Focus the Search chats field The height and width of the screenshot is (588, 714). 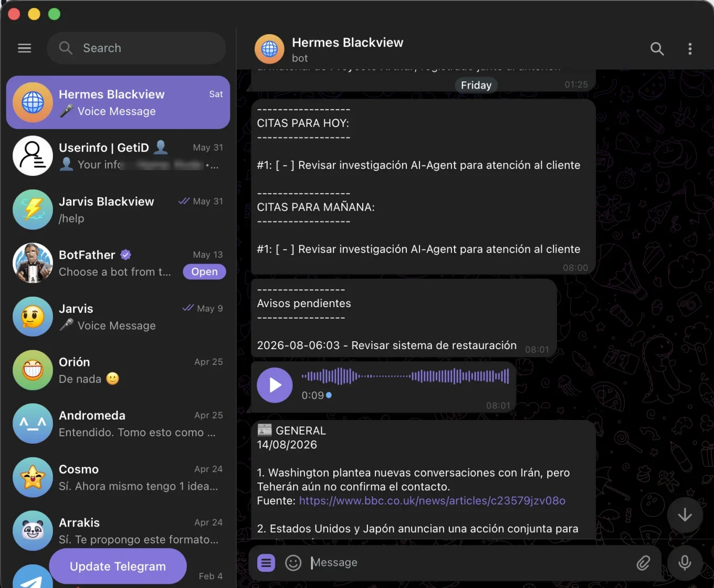pyautogui.click(x=136, y=48)
